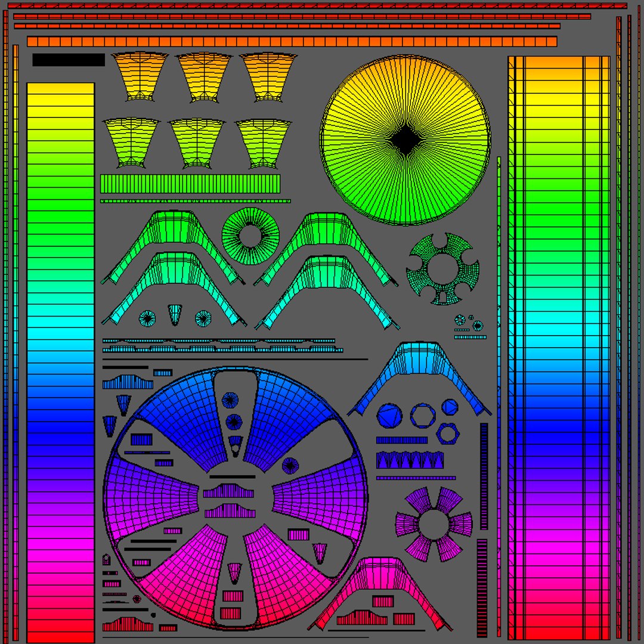Select the right small cyan disc beside the cone

point(203,318)
